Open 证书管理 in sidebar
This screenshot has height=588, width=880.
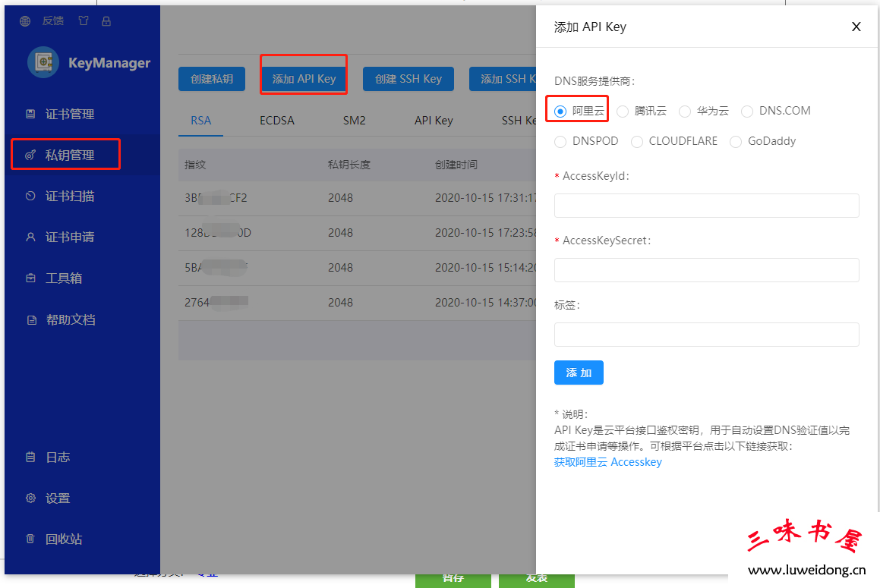coord(70,114)
